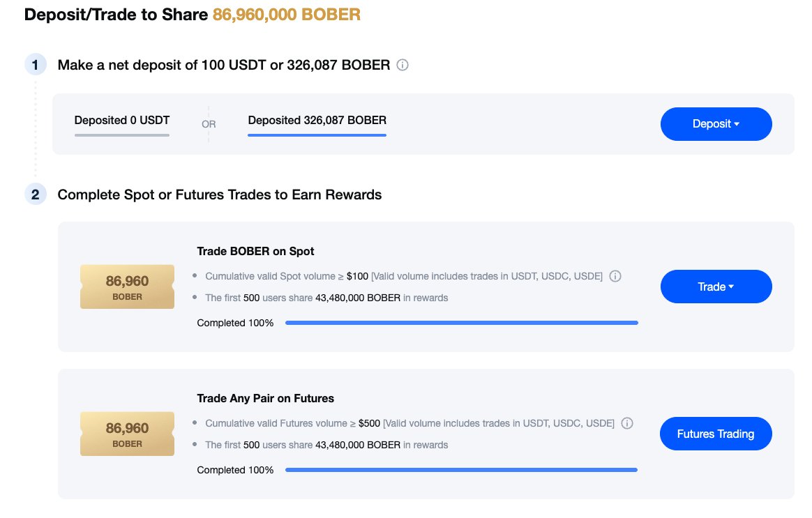Click the gold '86,960,000 BOBER' heading amount
The width and height of the screenshot is (812, 518).
287,15
